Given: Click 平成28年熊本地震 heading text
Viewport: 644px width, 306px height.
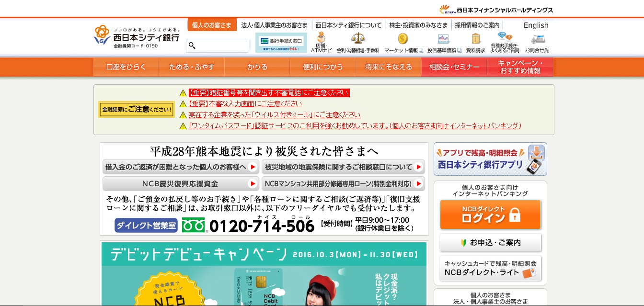Looking at the screenshot, I should tap(264, 152).
